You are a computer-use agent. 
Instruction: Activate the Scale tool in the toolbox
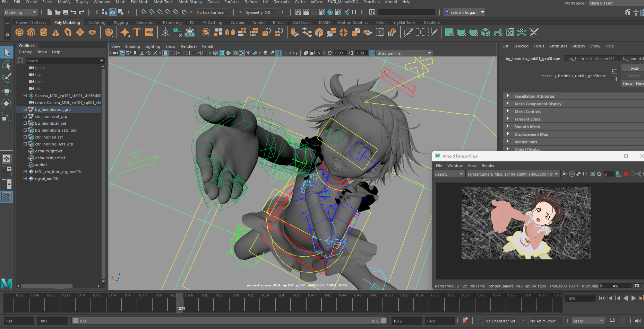click(7, 116)
